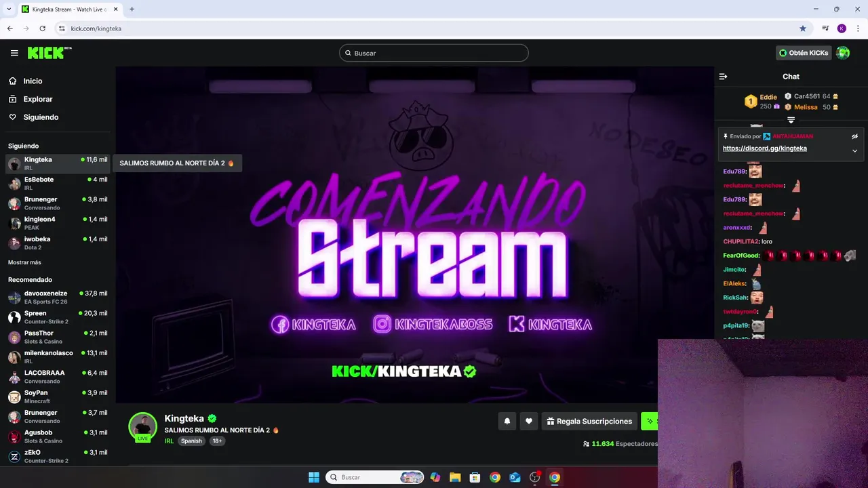
Task: Click chat username ElAleks
Action: click(x=734, y=283)
